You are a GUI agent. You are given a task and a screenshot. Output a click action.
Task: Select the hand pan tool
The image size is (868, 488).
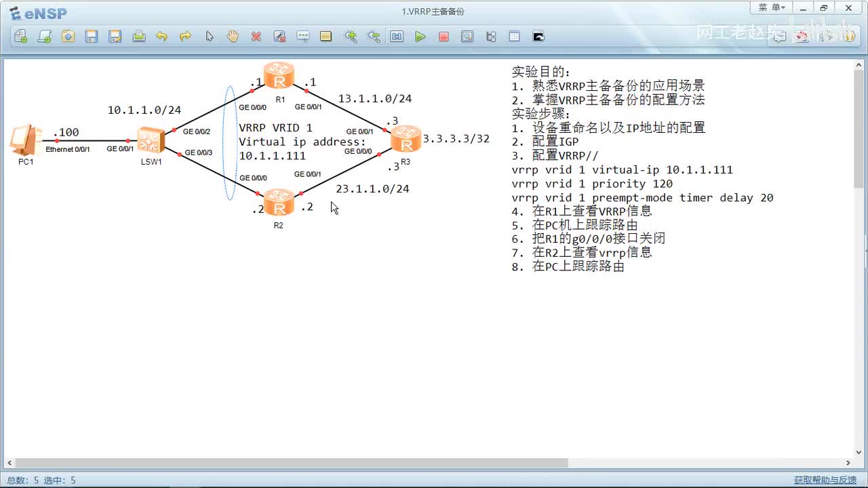(x=233, y=37)
